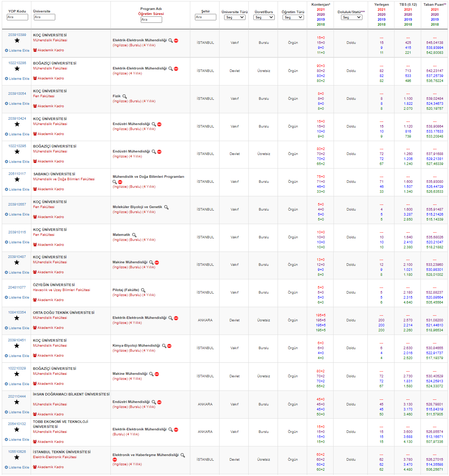This screenshot has height=476, width=449.
Task: Sort by the Yerleşen column header
Action: coord(382,5)
